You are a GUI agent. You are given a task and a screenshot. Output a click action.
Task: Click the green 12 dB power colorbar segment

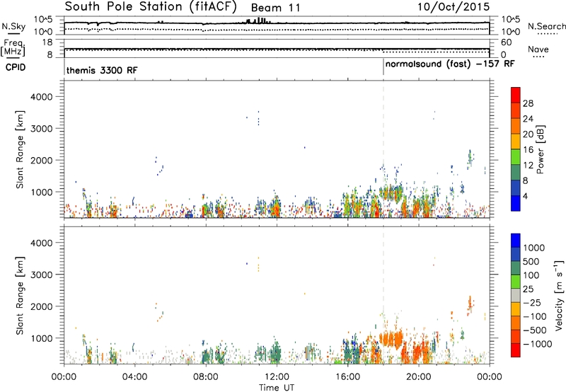(x=516, y=157)
